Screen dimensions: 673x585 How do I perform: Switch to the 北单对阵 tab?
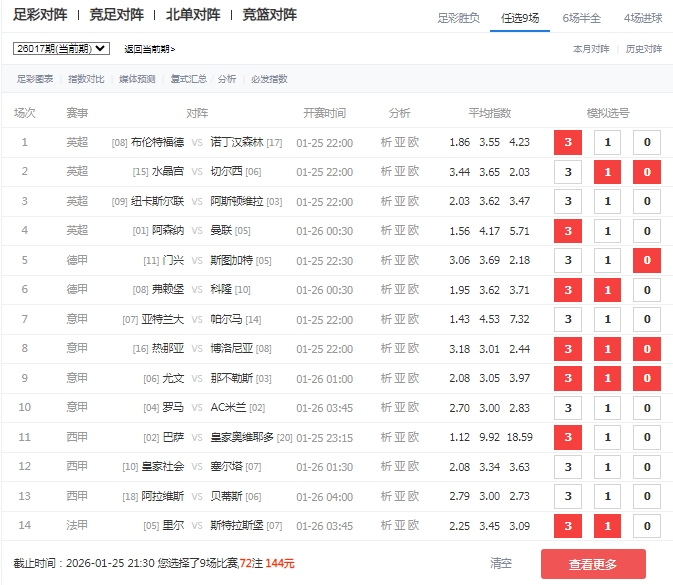click(193, 15)
